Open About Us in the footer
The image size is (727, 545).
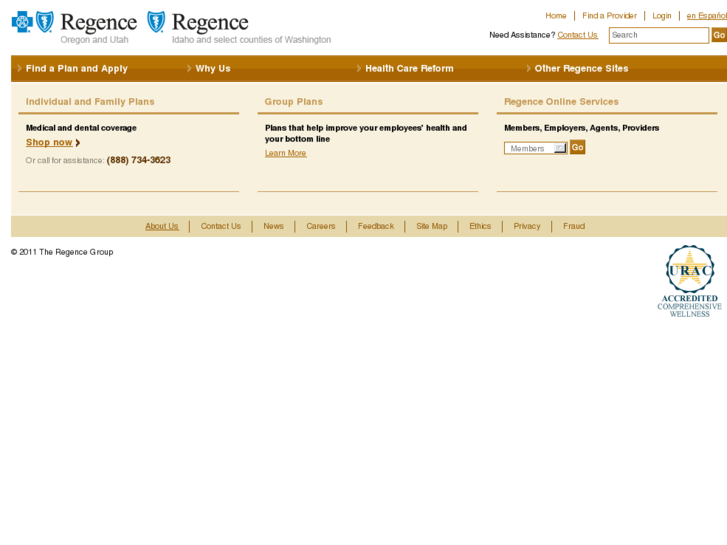tap(162, 226)
